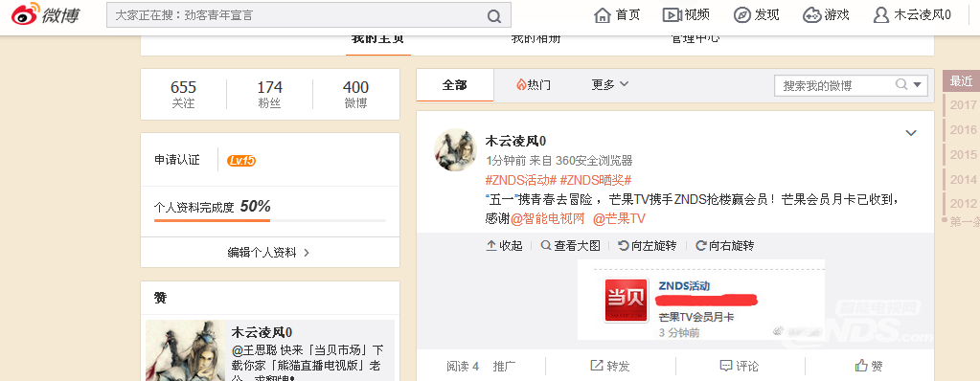Open the 发现 discover section
This screenshot has height=381, width=980.
(x=756, y=15)
